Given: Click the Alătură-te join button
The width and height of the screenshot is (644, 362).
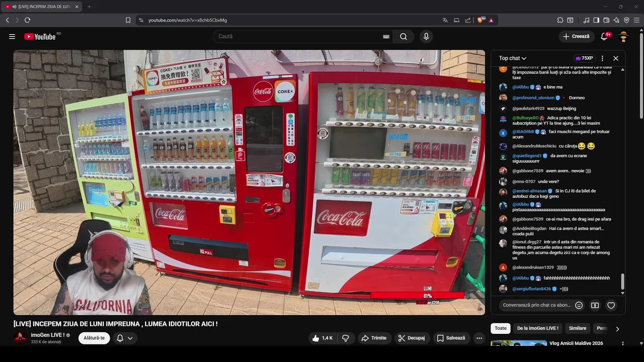Looking at the screenshot, I should tap(94, 338).
